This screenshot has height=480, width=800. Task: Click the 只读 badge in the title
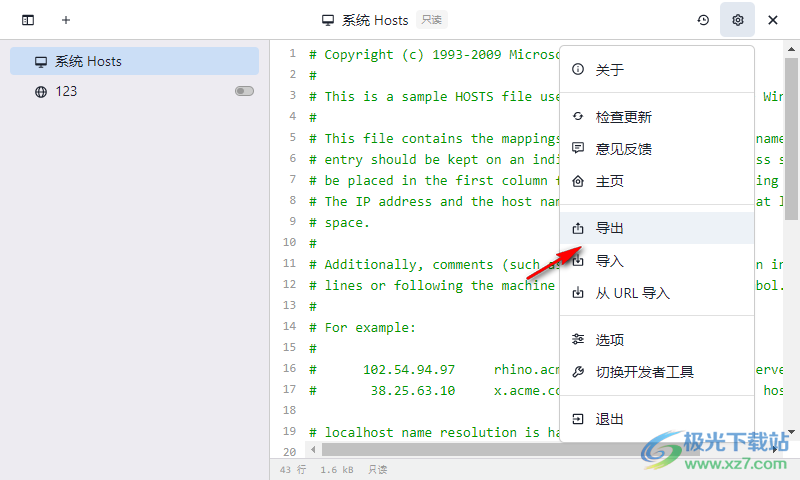[432, 20]
